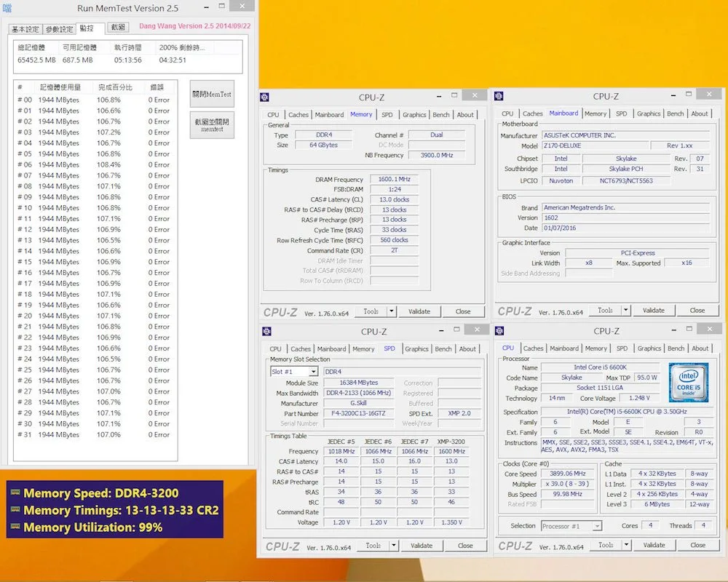Click the Intel Core i5 inside logo
Screen dimensions: 728x582
point(689,383)
